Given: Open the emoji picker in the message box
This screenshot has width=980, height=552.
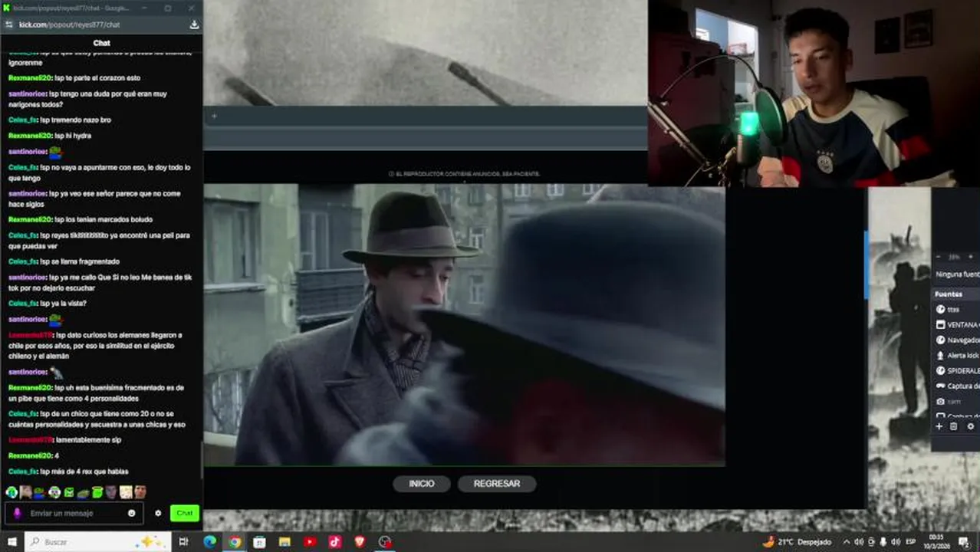Looking at the screenshot, I should (132, 513).
